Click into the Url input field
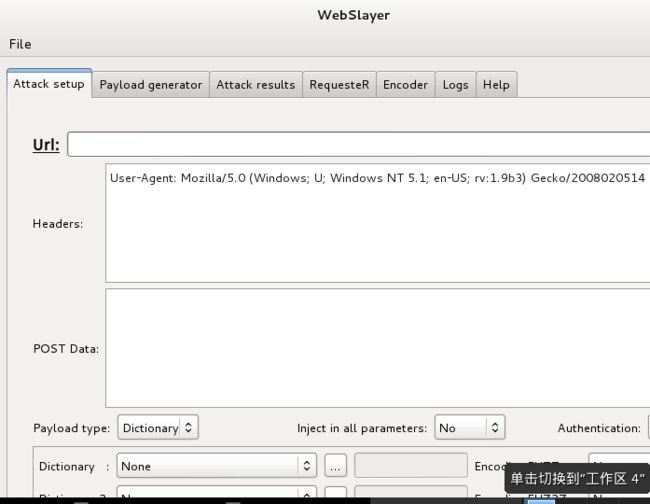Screen dimensions: 650x504 coord(359,144)
